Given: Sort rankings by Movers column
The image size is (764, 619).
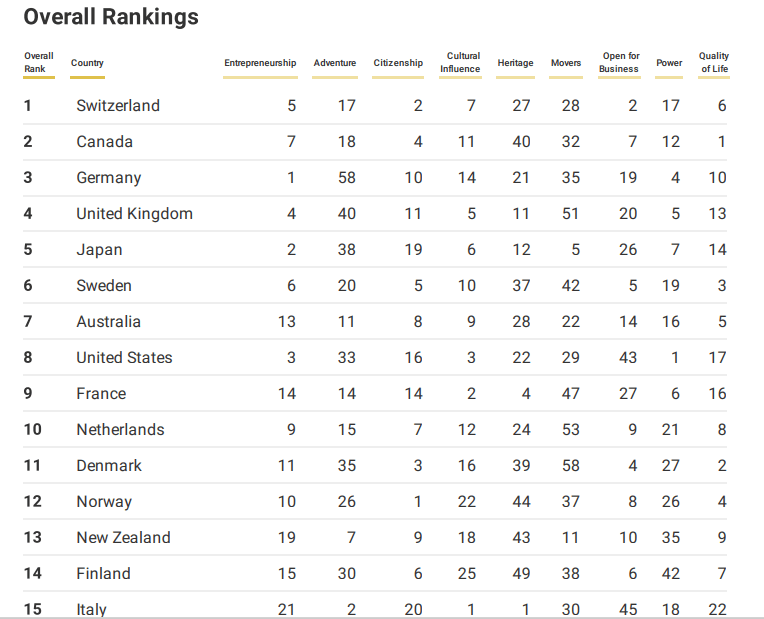Looking at the screenshot, I should (x=566, y=63).
